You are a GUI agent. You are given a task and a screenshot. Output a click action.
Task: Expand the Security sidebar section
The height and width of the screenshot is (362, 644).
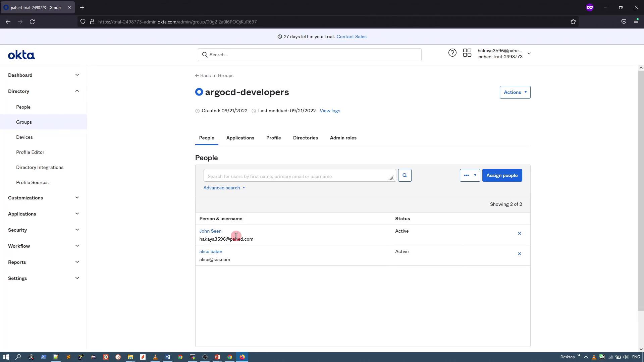pos(43,230)
